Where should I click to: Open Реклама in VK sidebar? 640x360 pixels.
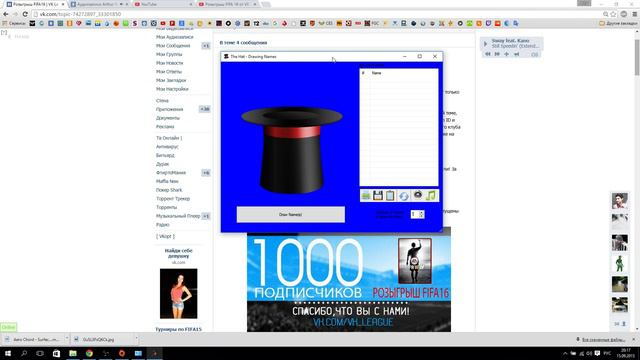[165, 127]
